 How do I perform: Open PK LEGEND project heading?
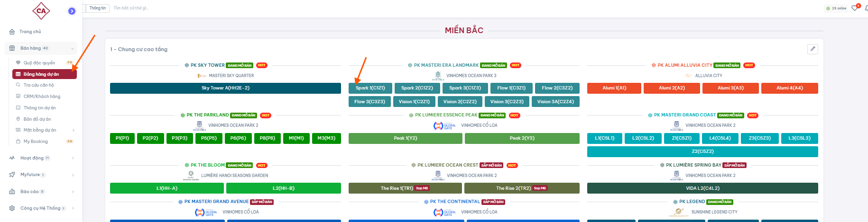692,202
